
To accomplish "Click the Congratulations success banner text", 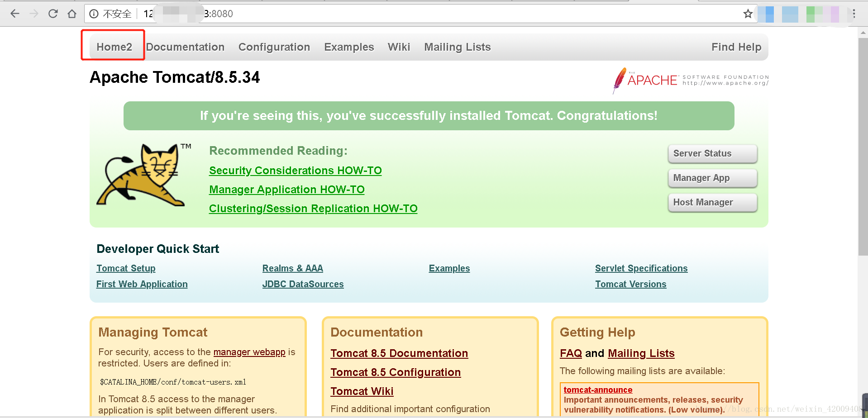I will [x=429, y=116].
